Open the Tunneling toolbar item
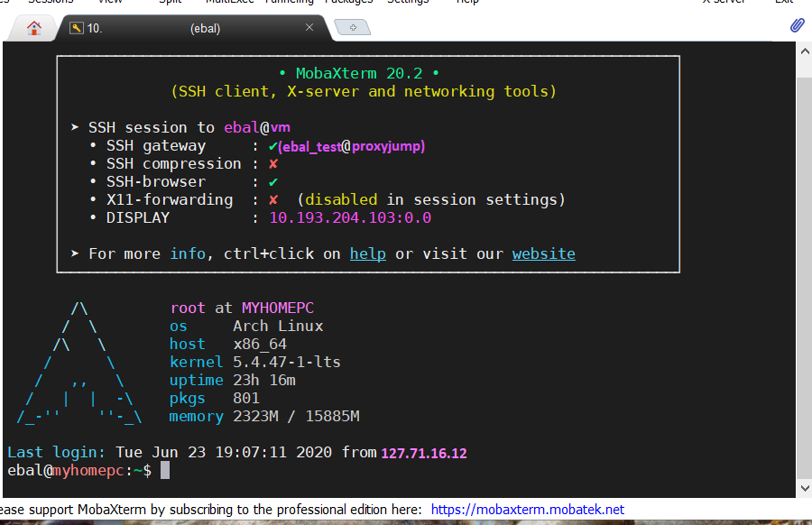 pyautogui.click(x=290, y=3)
